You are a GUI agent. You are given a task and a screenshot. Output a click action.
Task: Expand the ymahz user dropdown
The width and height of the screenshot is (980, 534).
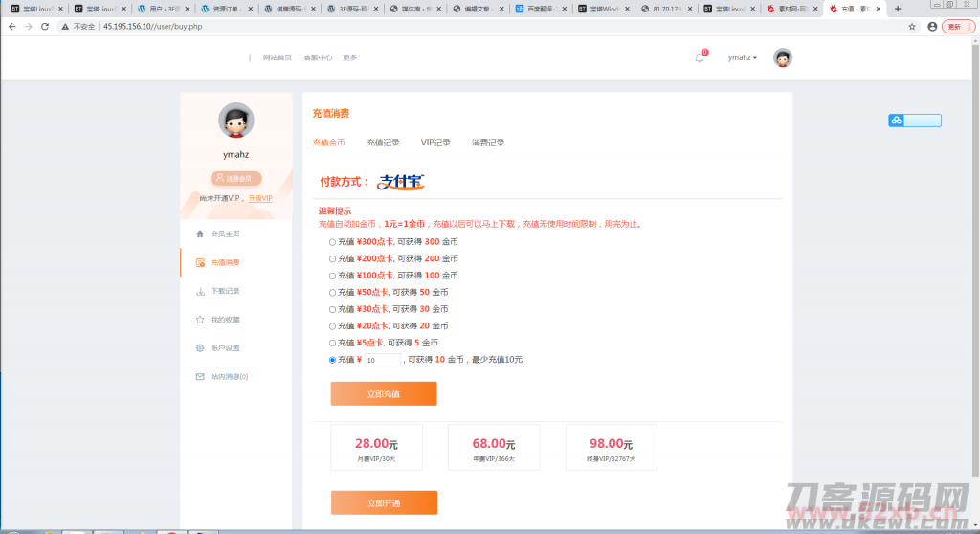coord(742,57)
